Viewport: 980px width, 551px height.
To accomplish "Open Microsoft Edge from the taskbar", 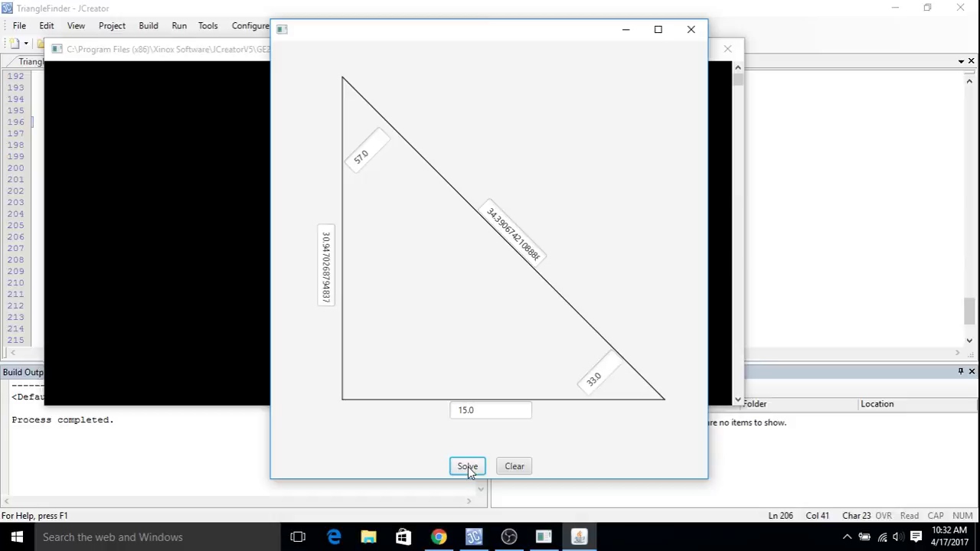I will [x=334, y=537].
